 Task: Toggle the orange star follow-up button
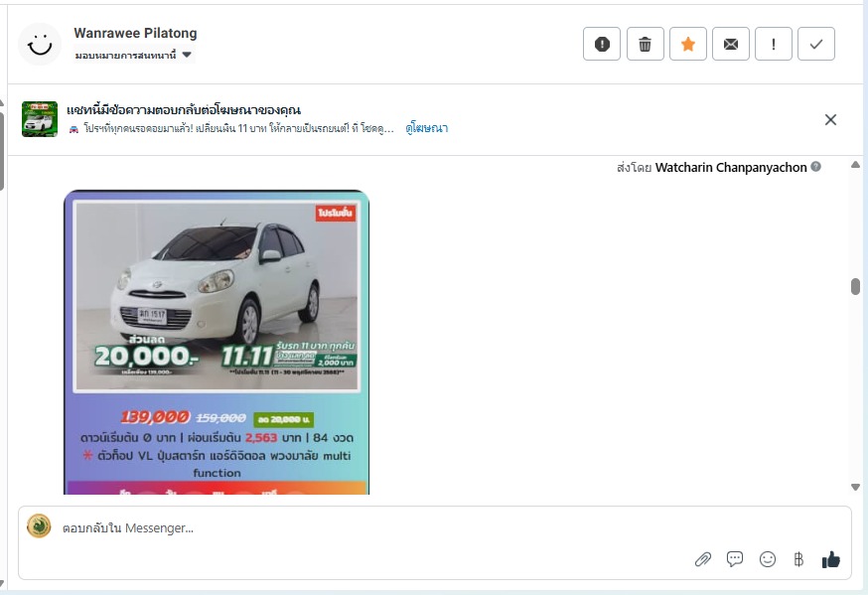coord(688,44)
